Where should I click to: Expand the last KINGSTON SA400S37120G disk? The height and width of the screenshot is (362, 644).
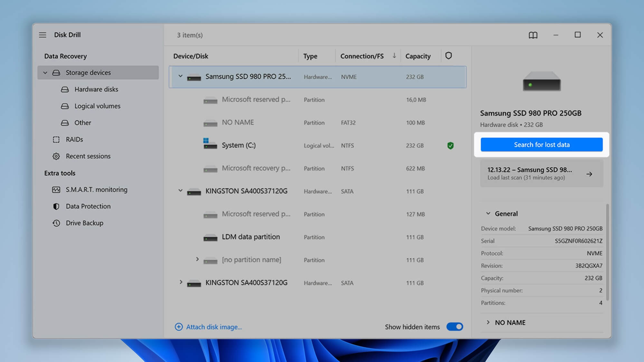pos(181,282)
